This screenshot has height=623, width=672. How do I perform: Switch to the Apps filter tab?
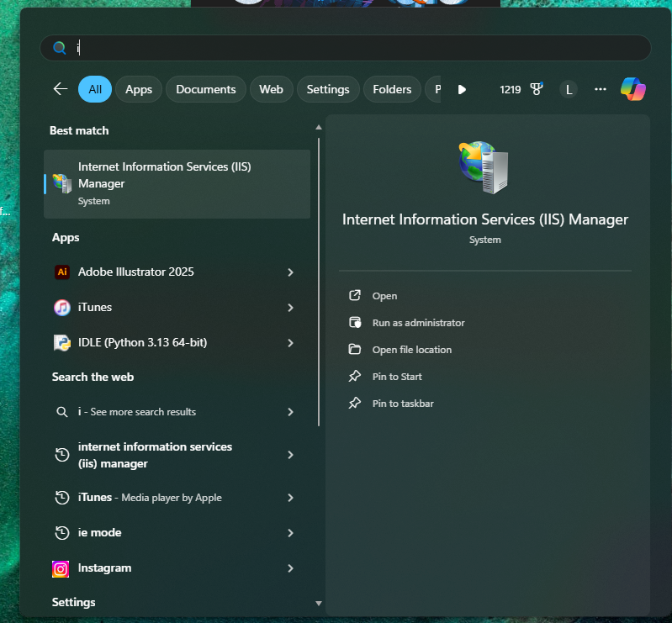pyautogui.click(x=139, y=89)
